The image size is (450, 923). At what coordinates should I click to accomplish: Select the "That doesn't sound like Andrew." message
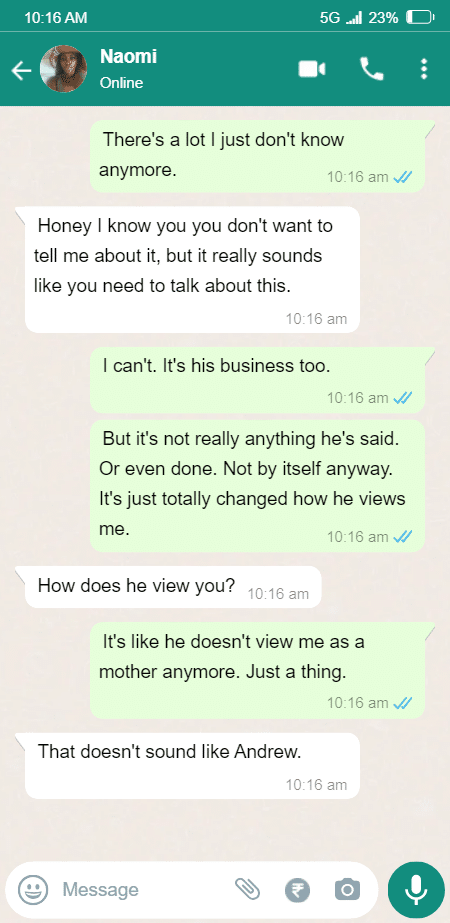[192, 765]
